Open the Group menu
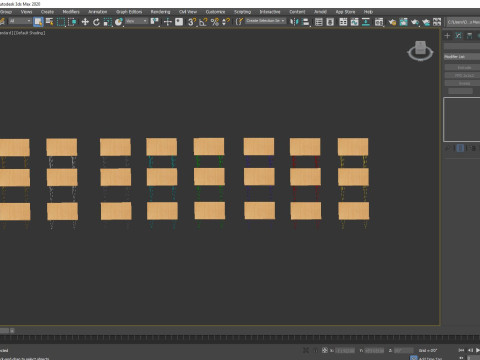Image resolution: width=480 pixels, height=360 pixels. pos(6,12)
